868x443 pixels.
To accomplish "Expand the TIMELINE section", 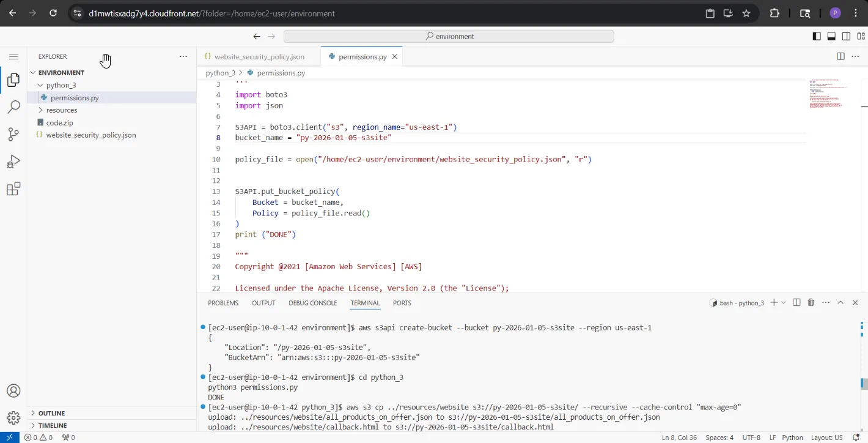I will [x=112, y=425].
